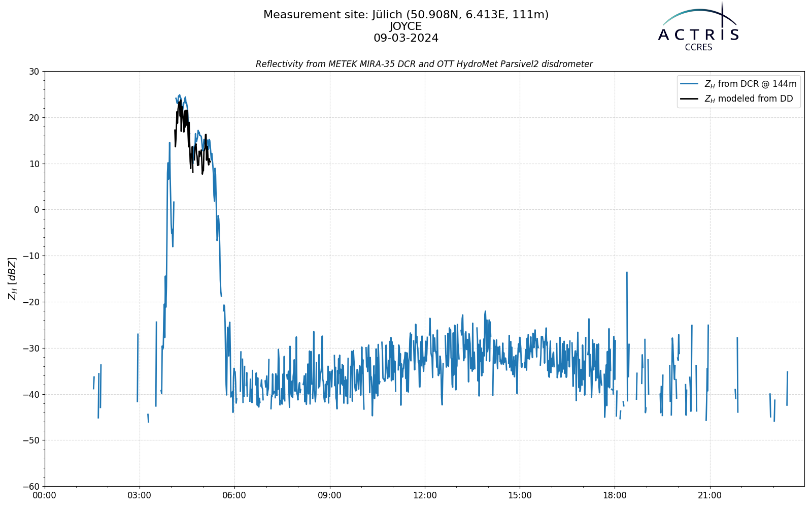Click the 0 y-axis tick label
Viewport: 812px width, 508px height.
coord(37,210)
